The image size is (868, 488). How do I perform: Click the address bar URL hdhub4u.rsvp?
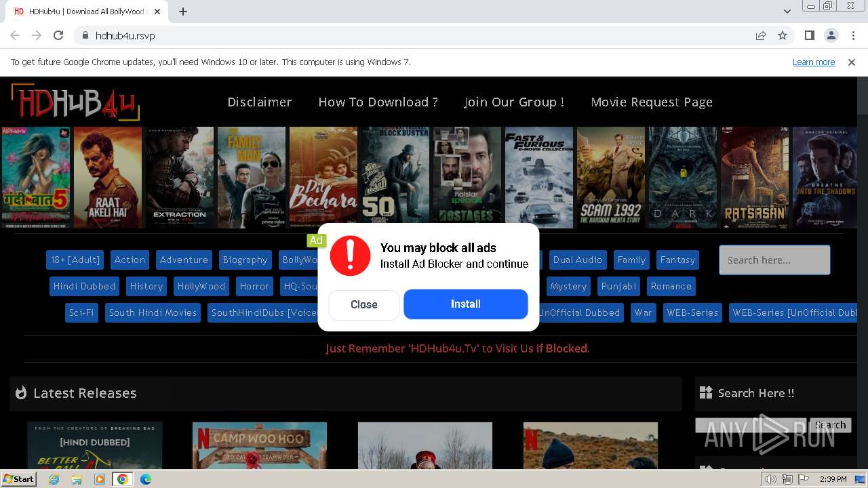point(125,36)
